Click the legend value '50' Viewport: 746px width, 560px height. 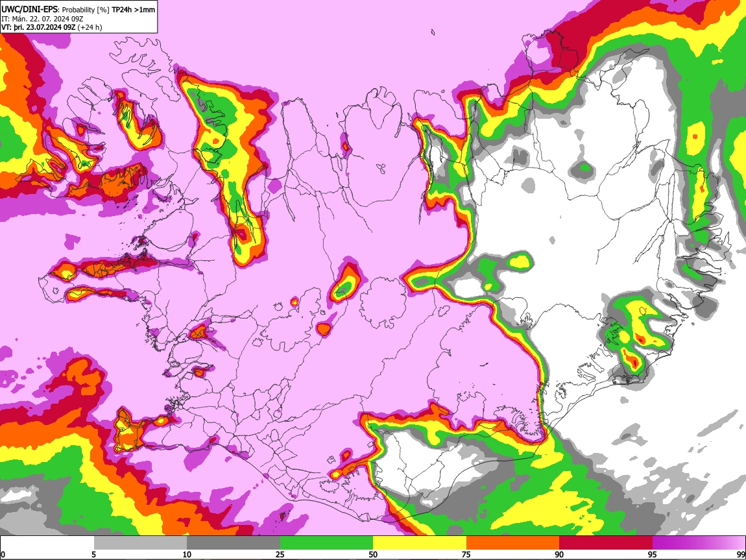coord(373,554)
